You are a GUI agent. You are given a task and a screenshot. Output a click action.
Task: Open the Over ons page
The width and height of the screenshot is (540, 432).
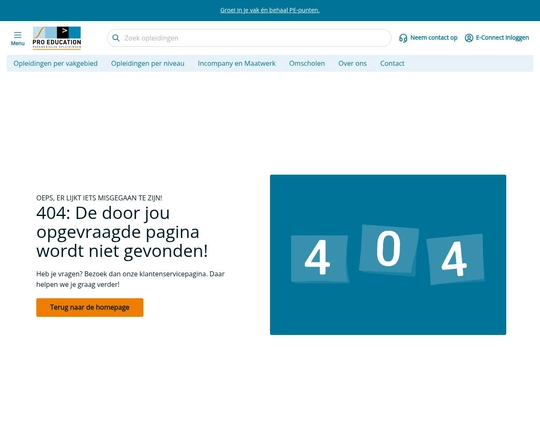coord(352,63)
